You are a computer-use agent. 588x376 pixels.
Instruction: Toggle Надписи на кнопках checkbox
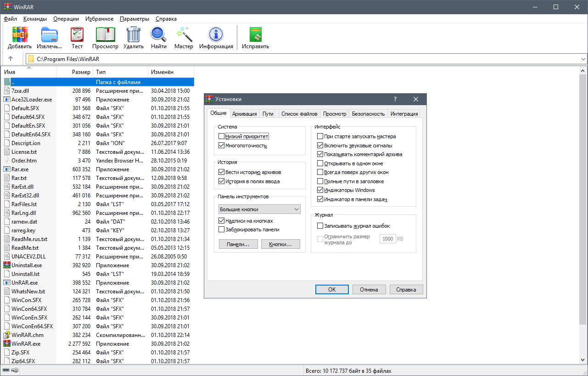coord(222,220)
